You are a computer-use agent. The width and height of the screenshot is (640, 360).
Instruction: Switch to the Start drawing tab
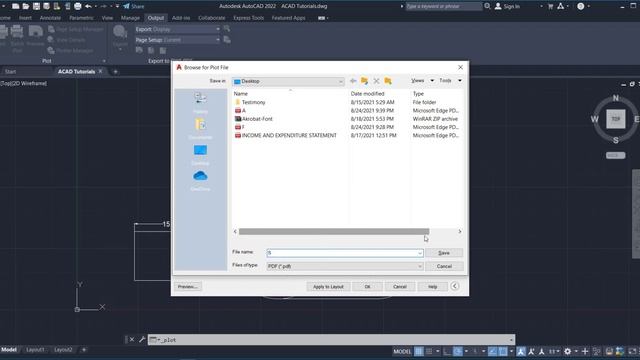(11, 71)
